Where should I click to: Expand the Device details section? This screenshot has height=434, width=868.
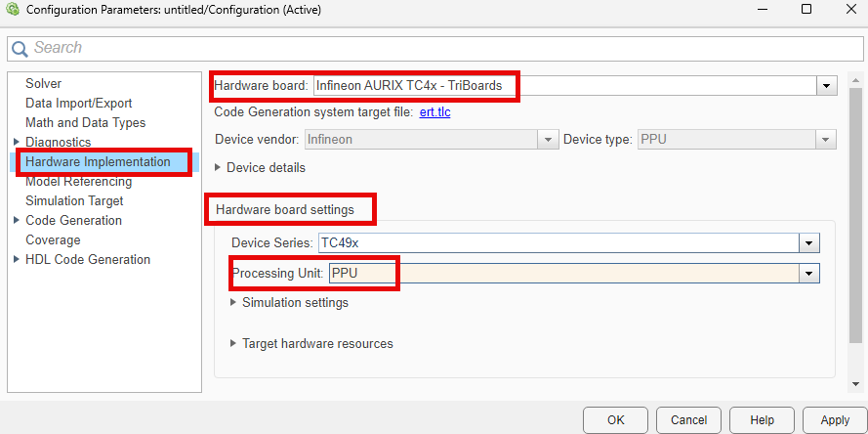click(x=218, y=168)
